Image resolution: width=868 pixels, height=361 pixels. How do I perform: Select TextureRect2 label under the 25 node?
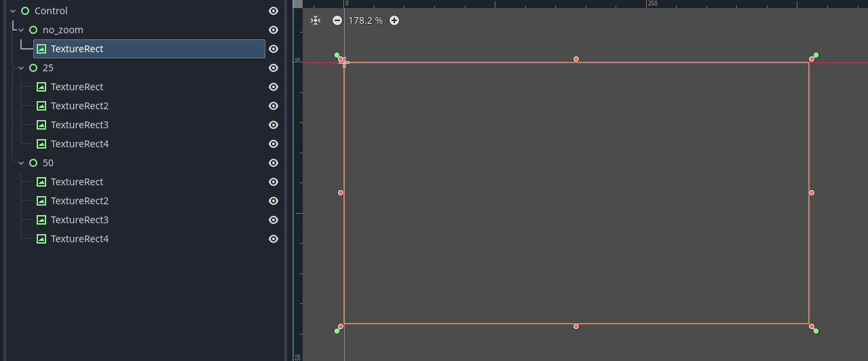coord(79,106)
